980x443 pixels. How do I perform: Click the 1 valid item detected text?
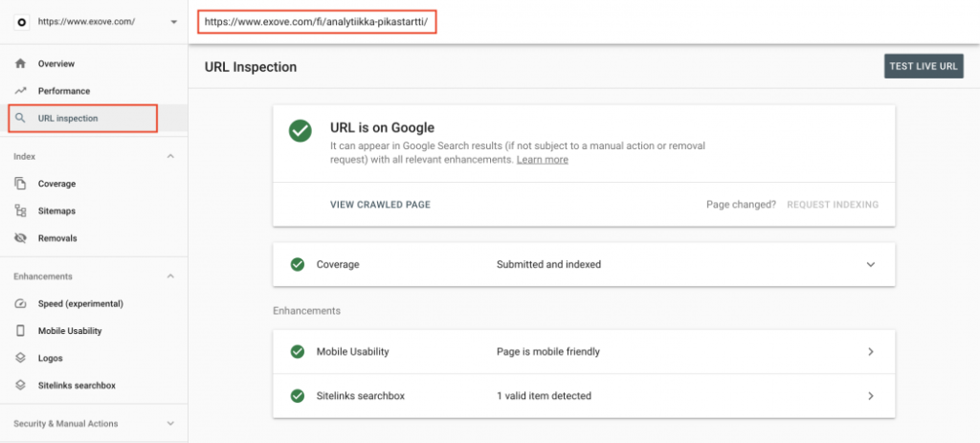[x=544, y=395]
